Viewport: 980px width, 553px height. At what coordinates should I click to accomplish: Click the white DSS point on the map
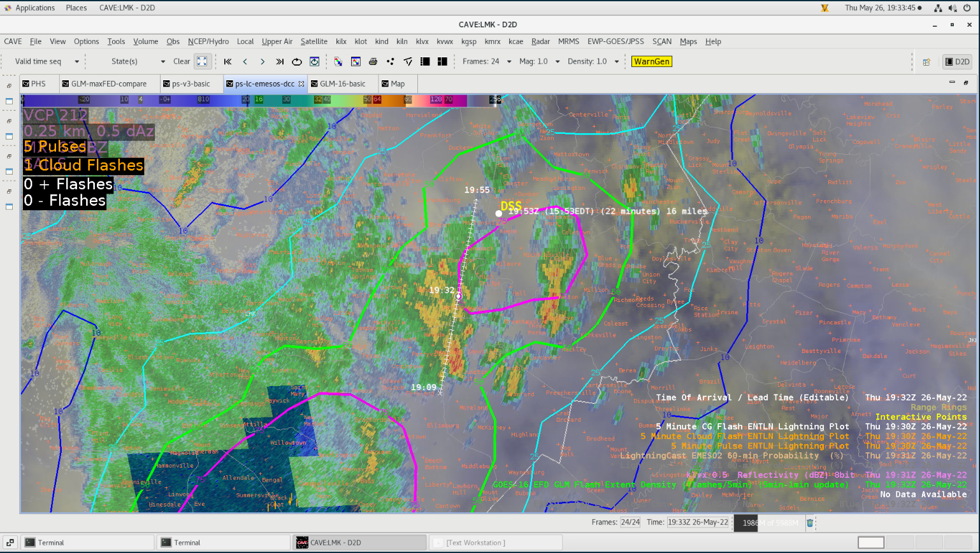pyautogui.click(x=498, y=213)
